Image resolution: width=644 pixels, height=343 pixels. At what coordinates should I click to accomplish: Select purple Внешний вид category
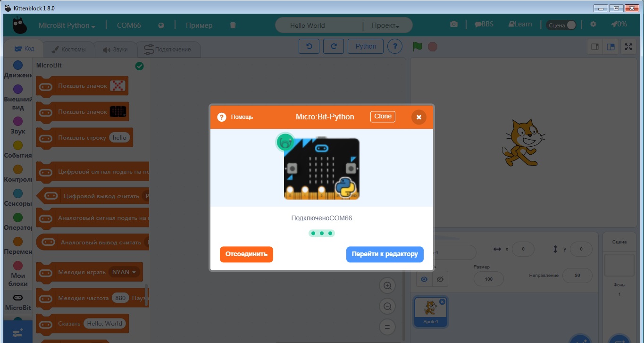point(18,89)
